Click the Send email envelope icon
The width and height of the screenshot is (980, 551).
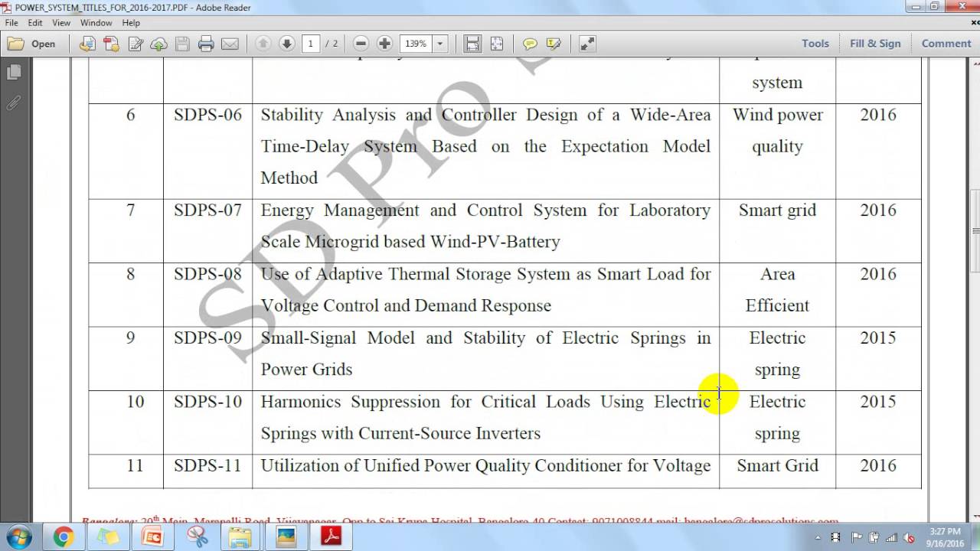(x=230, y=44)
